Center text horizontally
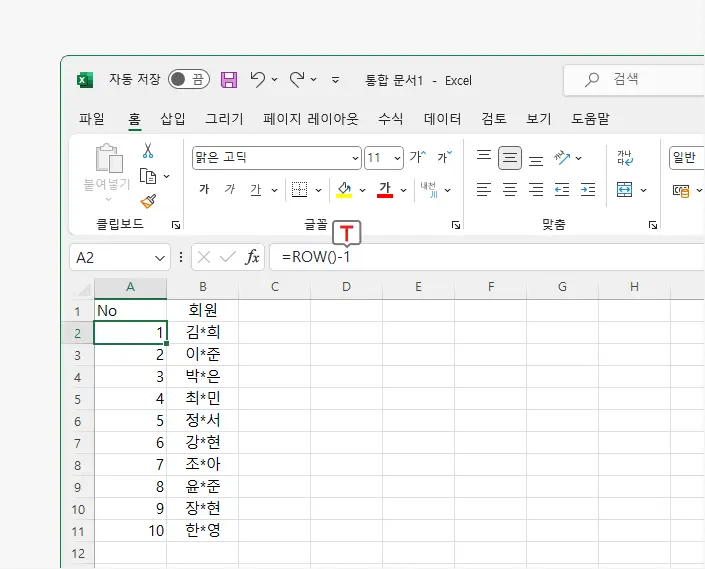Screen dimensions: 705x569 click(510, 190)
